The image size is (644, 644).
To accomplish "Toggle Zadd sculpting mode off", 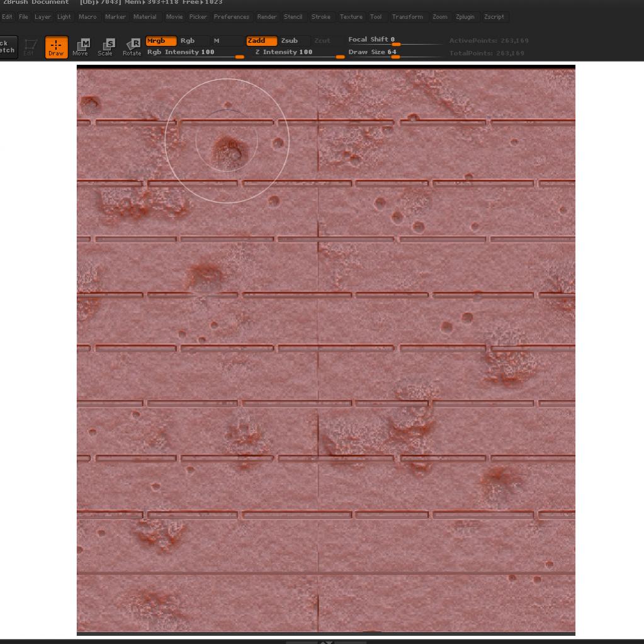I will pyautogui.click(x=261, y=40).
